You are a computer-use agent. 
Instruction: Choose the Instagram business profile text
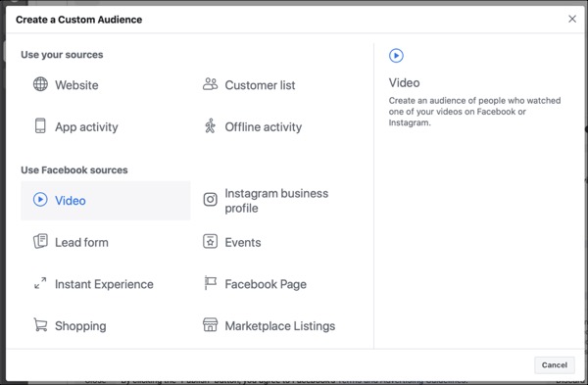click(276, 201)
